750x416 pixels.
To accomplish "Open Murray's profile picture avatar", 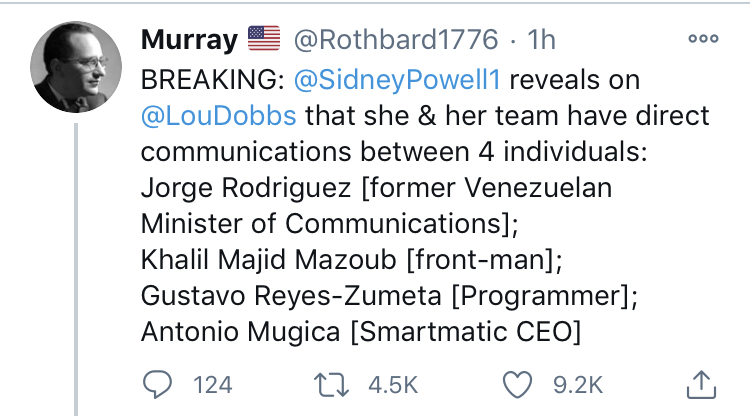I will pyautogui.click(x=76, y=67).
